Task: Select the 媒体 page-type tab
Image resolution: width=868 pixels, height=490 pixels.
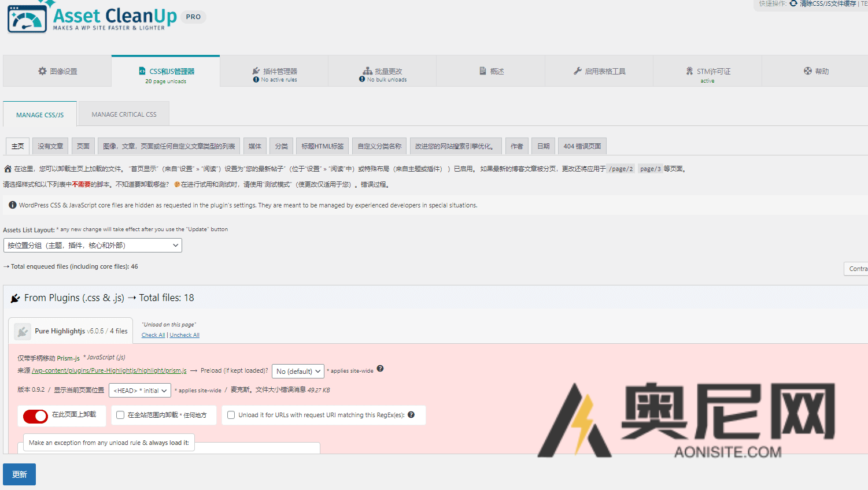Action: pyautogui.click(x=255, y=146)
